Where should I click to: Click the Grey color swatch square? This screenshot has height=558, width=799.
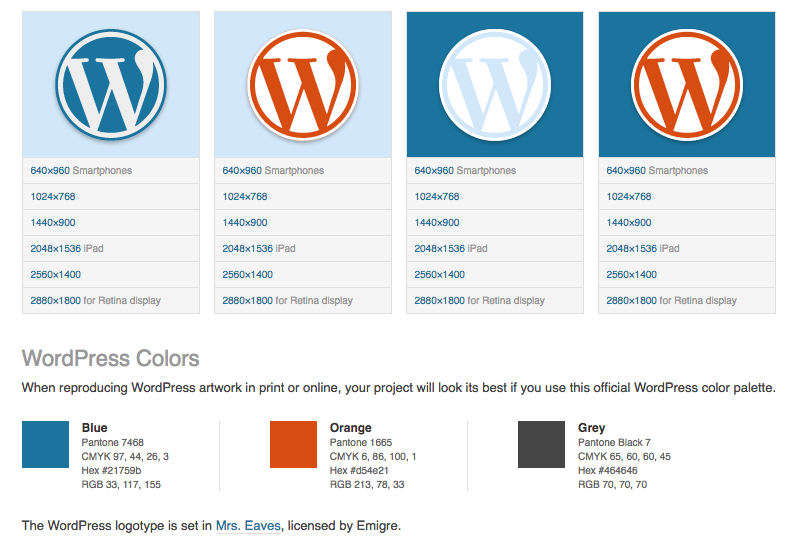click(x=542, y=444)
